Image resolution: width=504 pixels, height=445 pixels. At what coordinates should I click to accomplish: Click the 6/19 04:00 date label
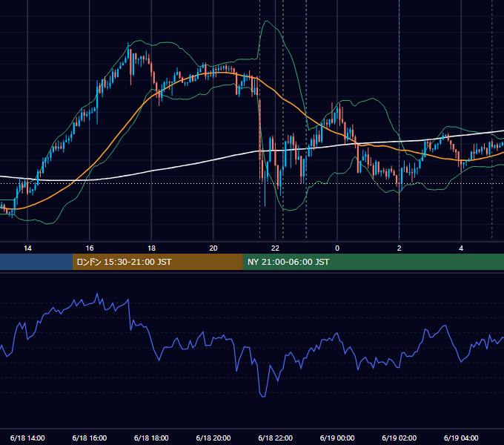[x=461, y=438]
